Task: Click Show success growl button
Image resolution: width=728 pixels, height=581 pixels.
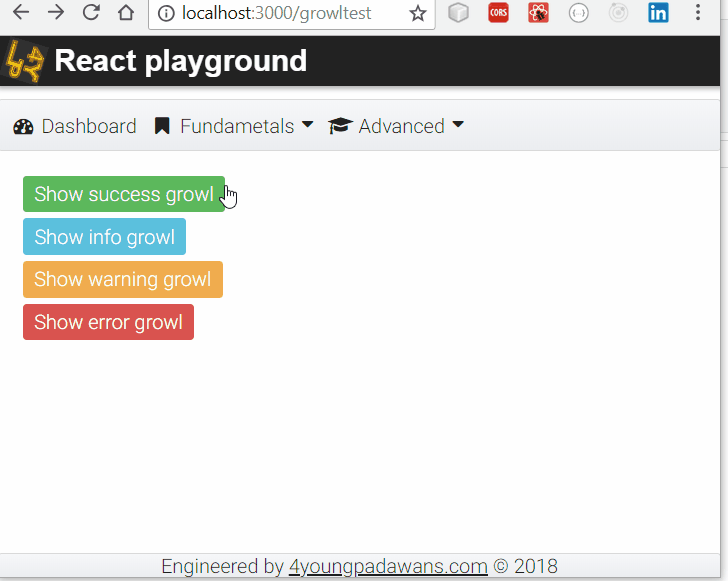Action: coord(124,194)
